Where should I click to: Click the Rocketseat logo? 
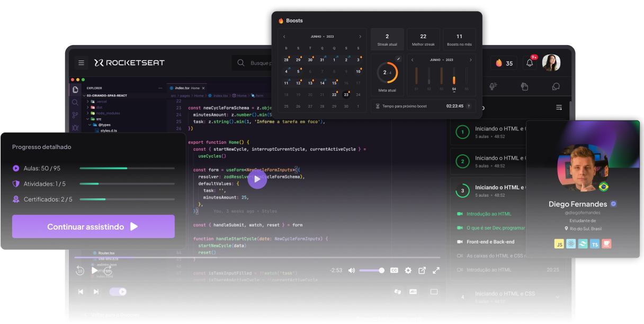[x=130, y=63]
